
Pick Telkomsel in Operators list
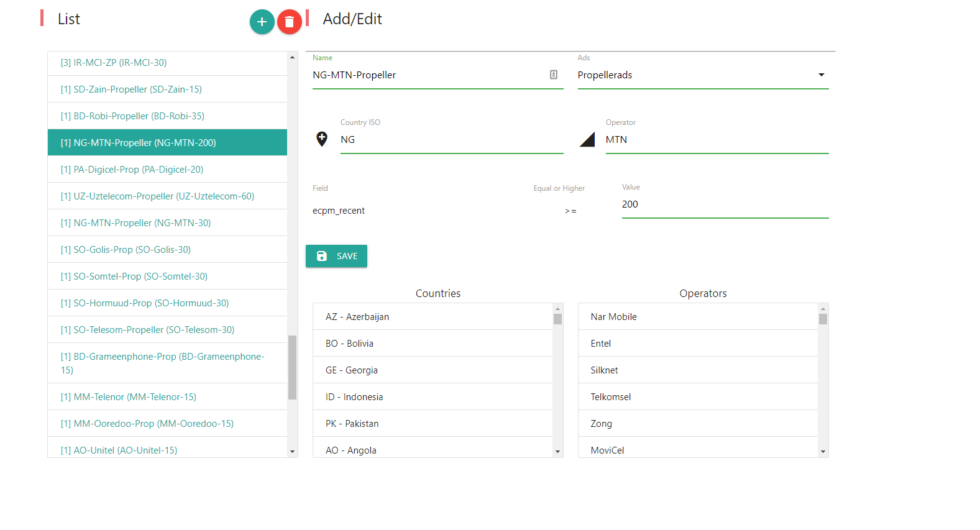(x=698, y=397)
